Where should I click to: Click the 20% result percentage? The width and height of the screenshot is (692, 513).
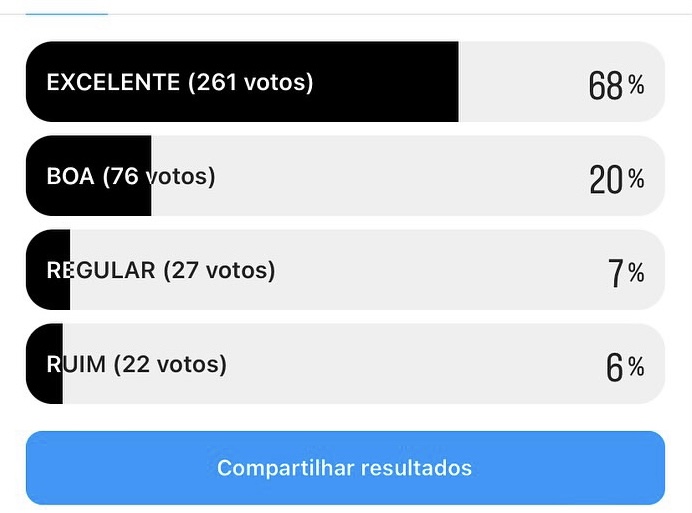616,179
